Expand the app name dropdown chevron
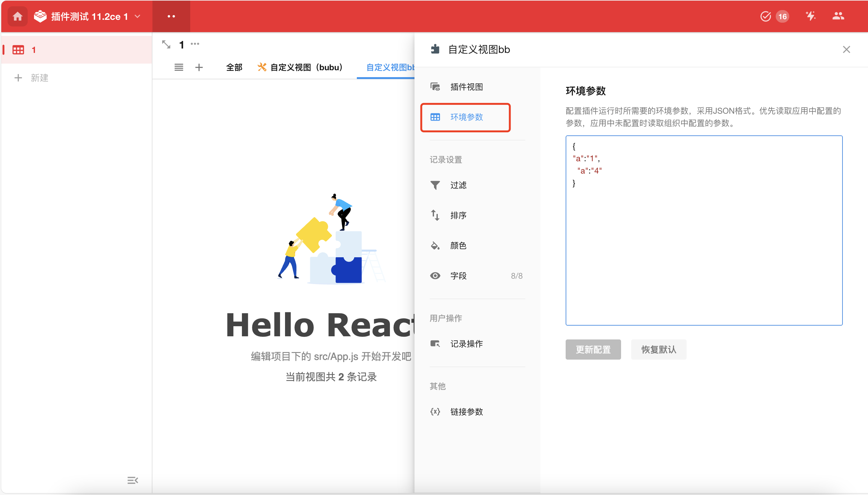The image size is (868, 495). (x=138, y=16)
